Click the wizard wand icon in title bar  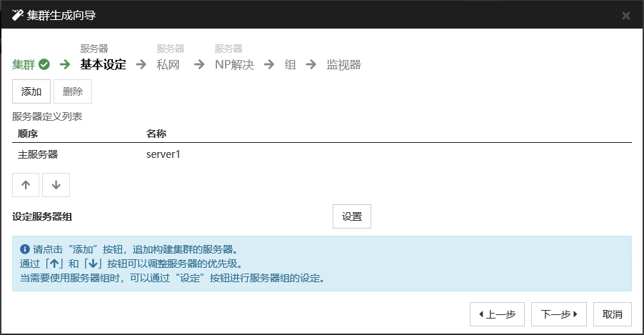pos(18,14)
